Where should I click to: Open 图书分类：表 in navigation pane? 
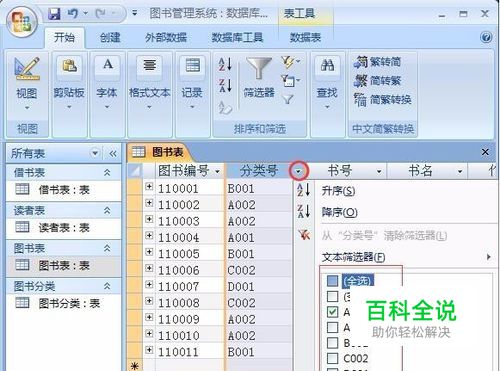[63, 303]
